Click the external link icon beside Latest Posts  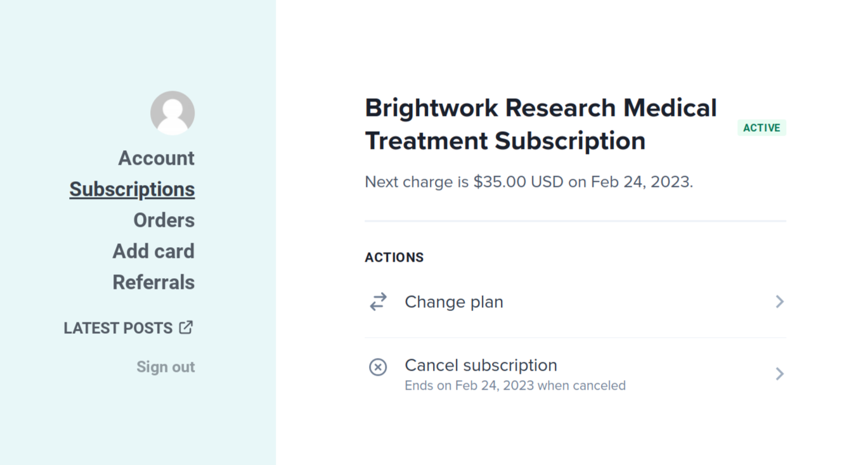click(x=186, y=328)
